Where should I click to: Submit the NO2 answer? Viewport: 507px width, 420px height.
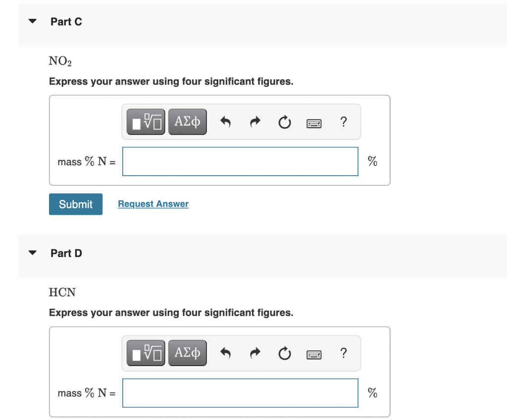75,204
